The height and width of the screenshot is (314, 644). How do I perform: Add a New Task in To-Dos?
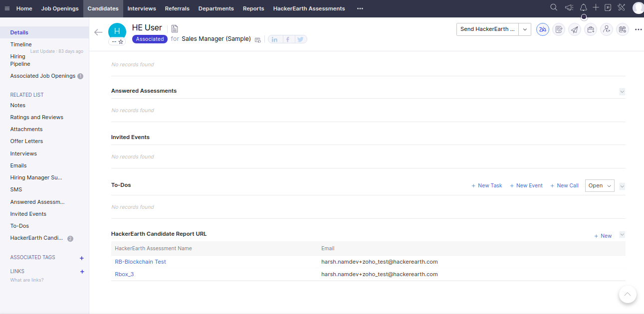tap(487, 186)
